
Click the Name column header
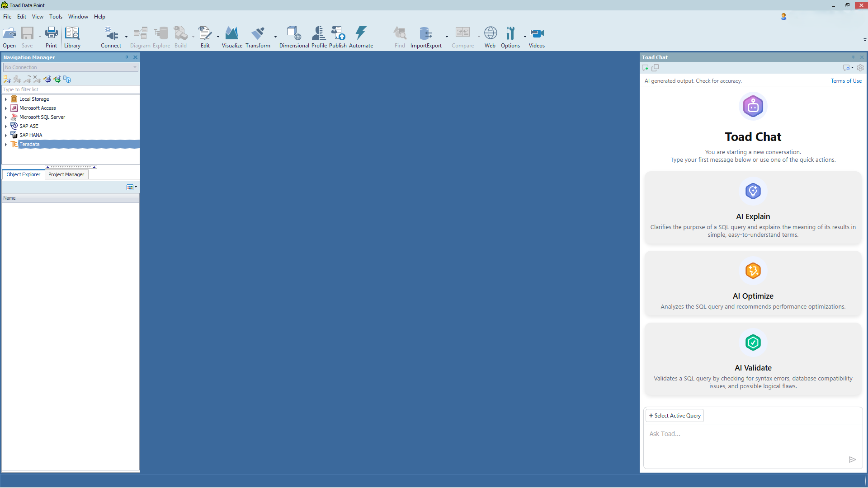pos(71,198)
